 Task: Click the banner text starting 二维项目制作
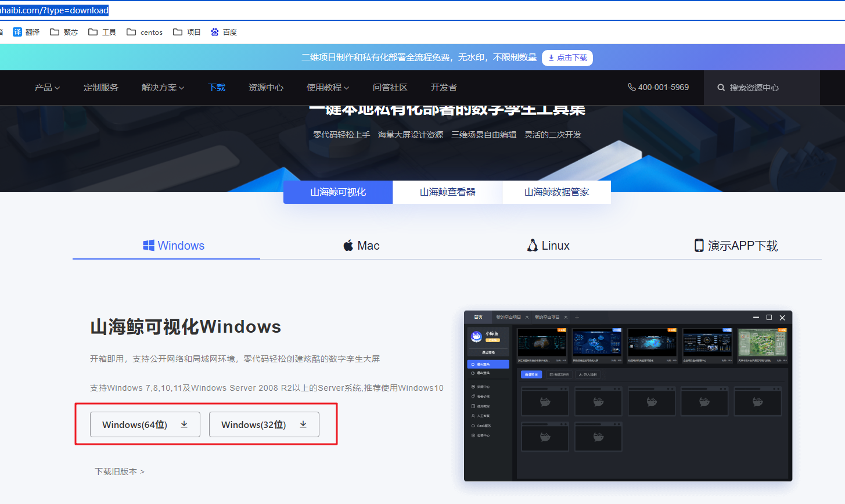pos(419,57)
